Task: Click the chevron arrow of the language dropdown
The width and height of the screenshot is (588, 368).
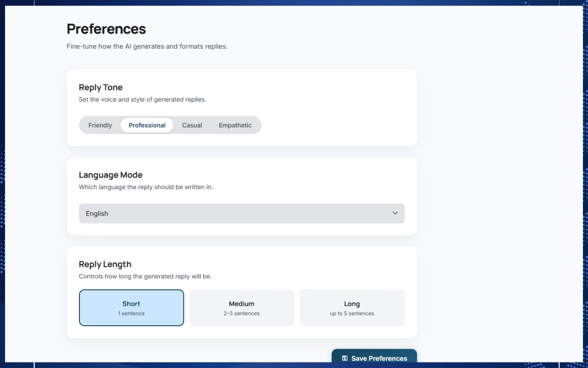Action: pyautogui.click(x=395, y=213)
